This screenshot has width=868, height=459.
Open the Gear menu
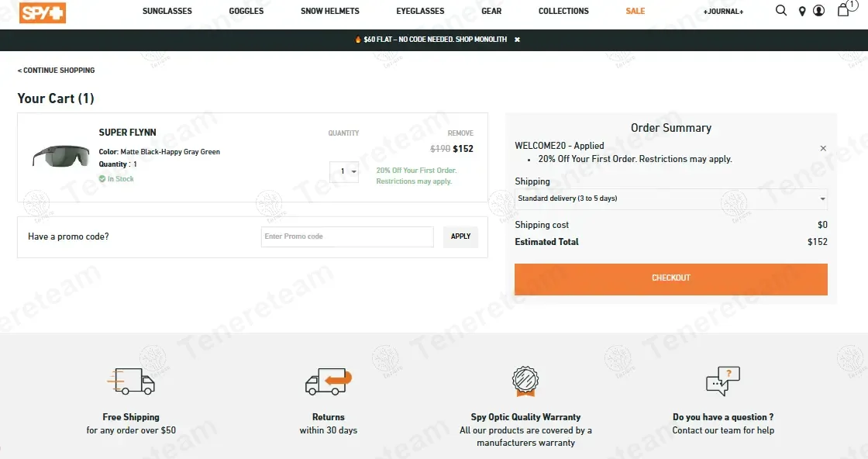[x=491, y=11]
